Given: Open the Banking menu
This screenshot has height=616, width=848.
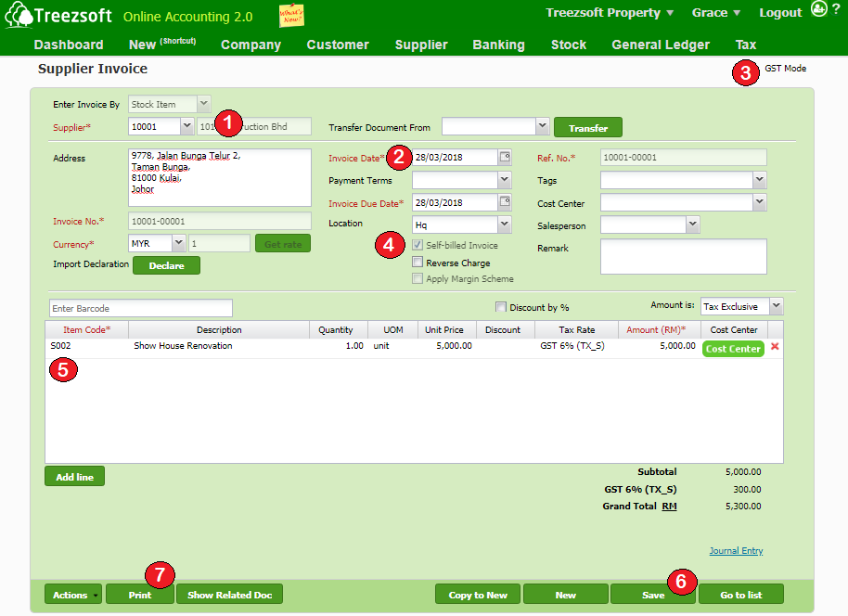Looking at the screenshot, I should tap(498, 45).
